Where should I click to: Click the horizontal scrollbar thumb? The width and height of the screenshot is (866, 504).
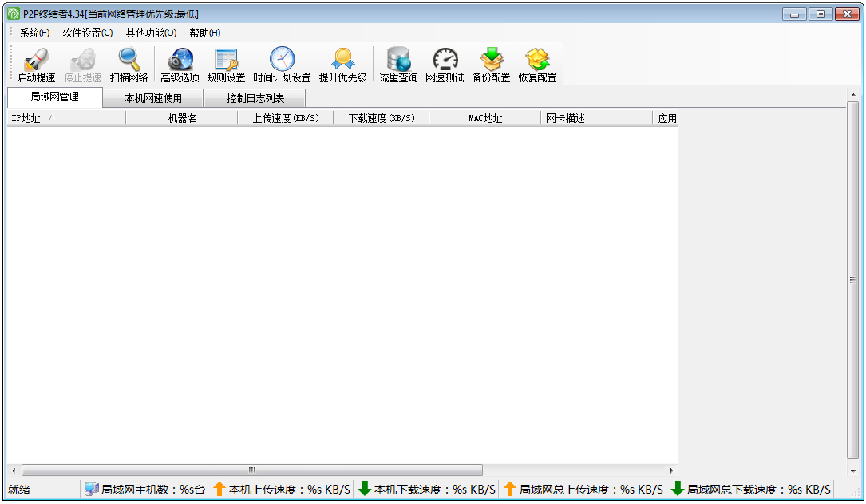click(x=252, y=471)
